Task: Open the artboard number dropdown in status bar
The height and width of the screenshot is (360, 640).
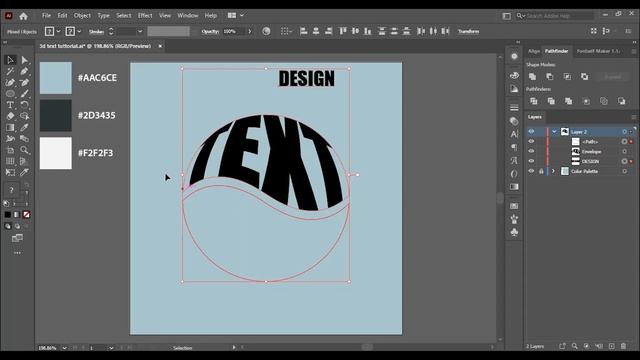Action: click(111, 348)
